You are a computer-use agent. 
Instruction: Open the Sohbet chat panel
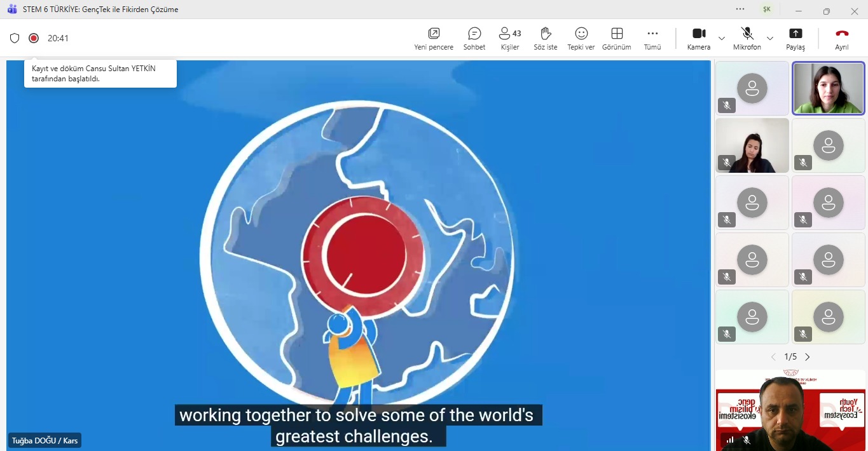point(474,38)
